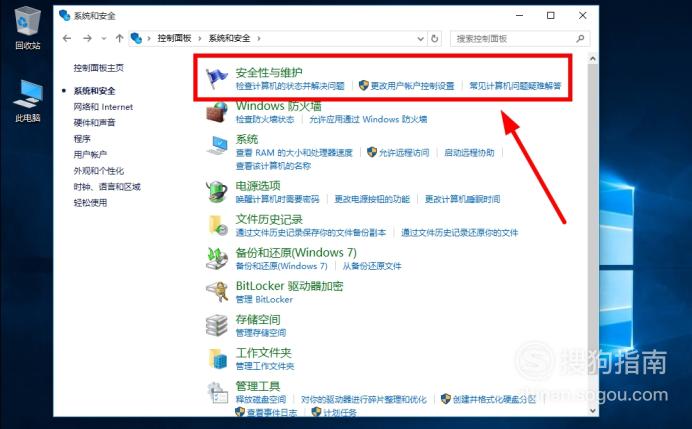Click the Administrative Tools gear icon
Screen dimensions: 692x429
(x=217, y=393)
